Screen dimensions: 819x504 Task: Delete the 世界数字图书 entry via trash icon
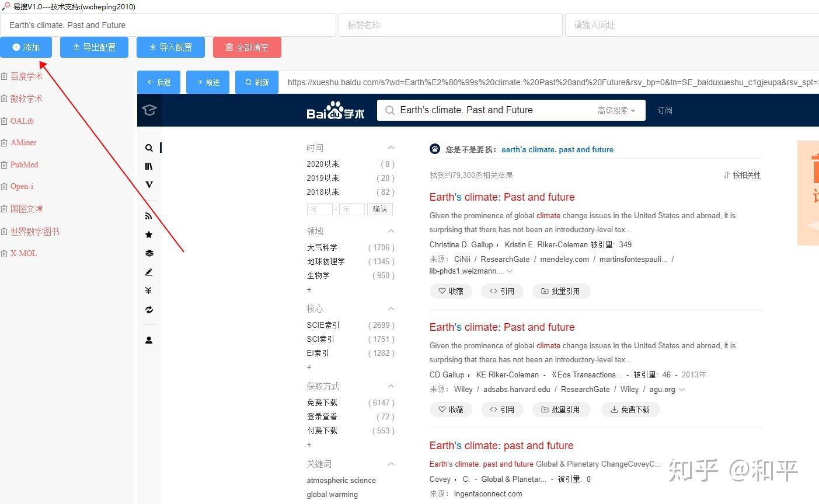4,231
